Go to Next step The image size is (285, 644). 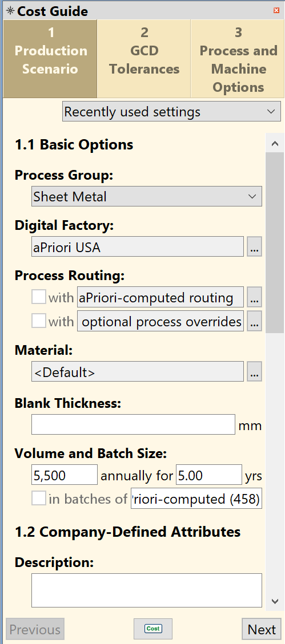point(262,629)
